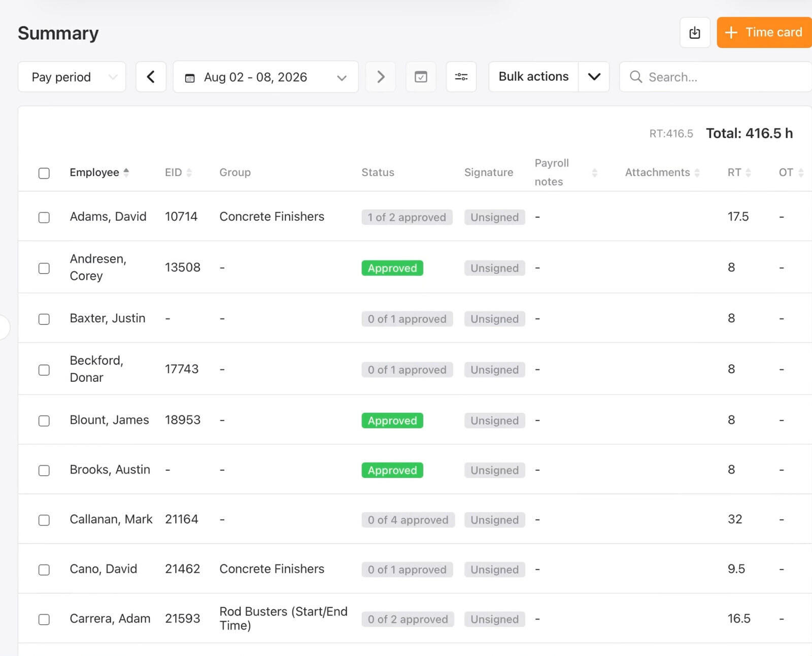Viewport: 812px width, 656px height.
Task: Check the box for Brooks, Austin
Action: tap(44, 470)
